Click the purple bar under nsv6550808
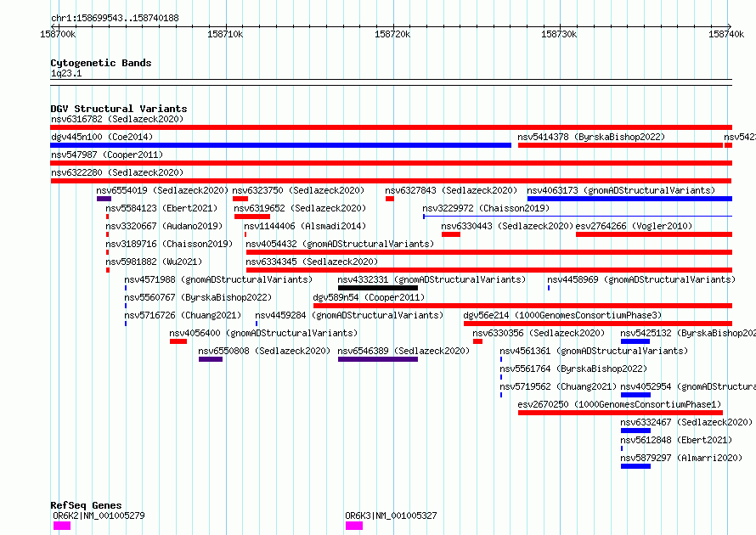Viewport: 756px width, 535px height. (211, 359)
